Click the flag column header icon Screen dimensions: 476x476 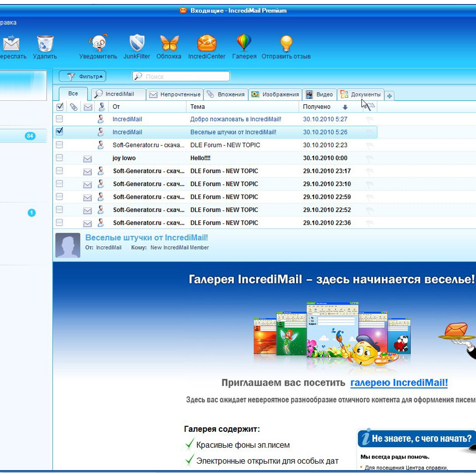pos(370,106)
